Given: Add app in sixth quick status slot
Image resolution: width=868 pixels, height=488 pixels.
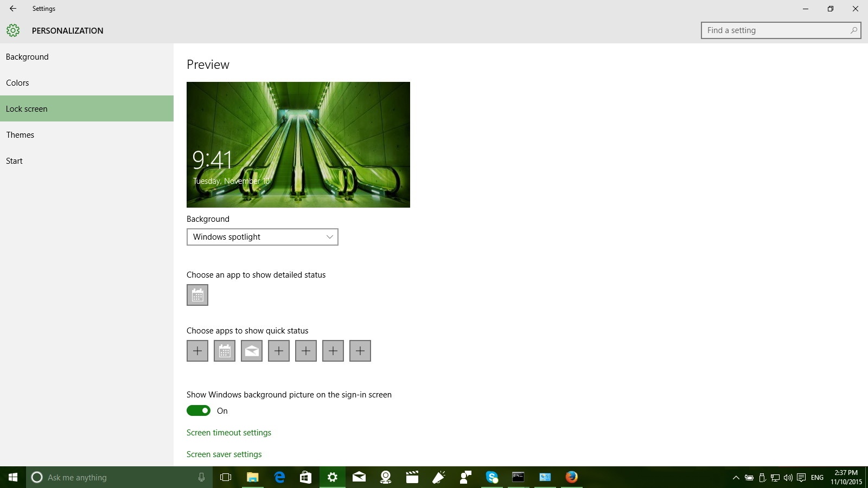Looking at the screenshot, I should [333, 351].
